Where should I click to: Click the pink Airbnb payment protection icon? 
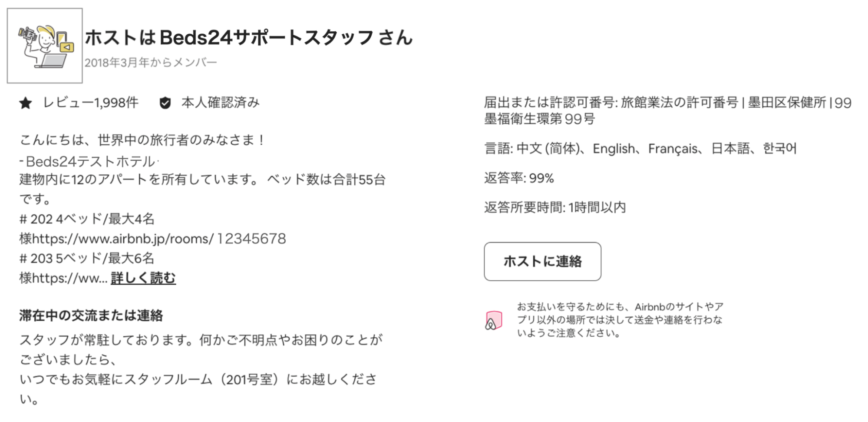point(494,321)
